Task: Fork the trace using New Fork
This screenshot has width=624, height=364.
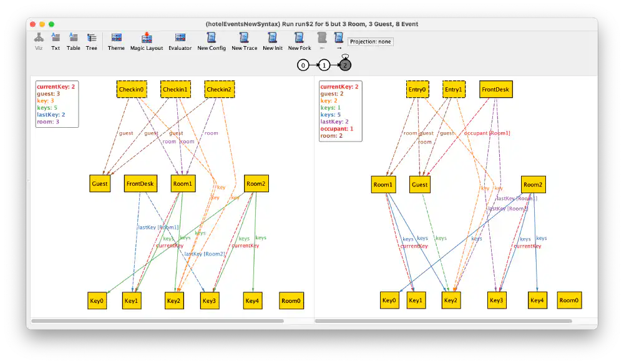Action: 299,41
